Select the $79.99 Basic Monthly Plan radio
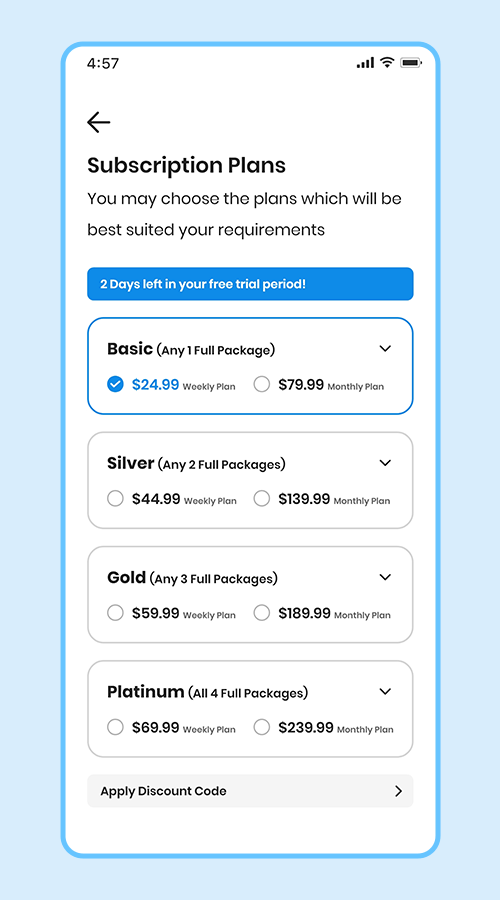Viewport: 500px width, 900px height. coord(262,385)
